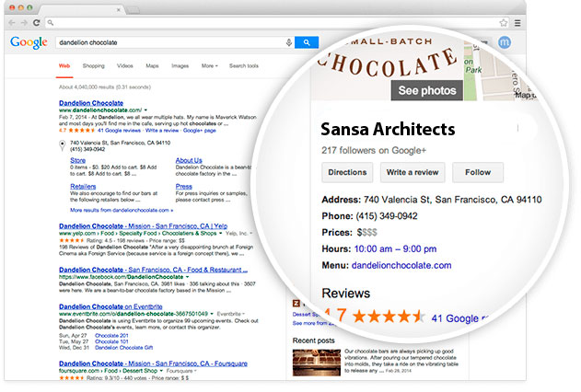Open the Press sitelink
This screenshot has width=581, height=392.
(184, 186)
